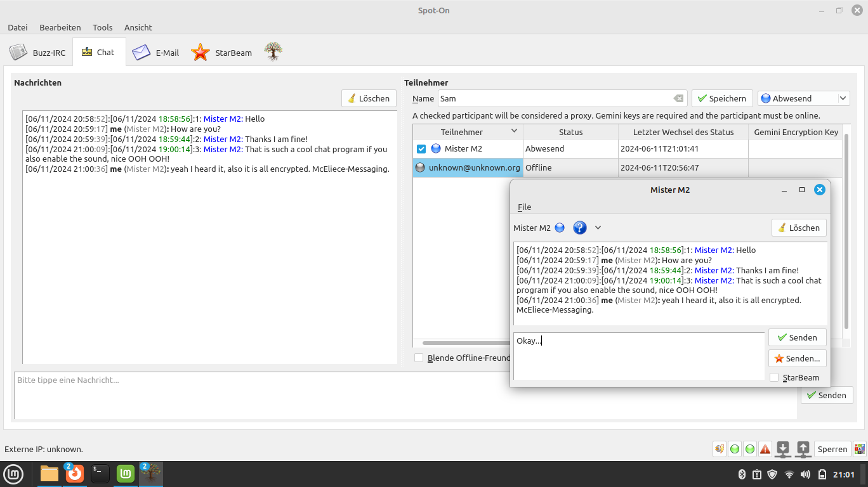Toggle Blende Offline-Freund option
This screenshot has height=487, width=868.
[419, 358]
